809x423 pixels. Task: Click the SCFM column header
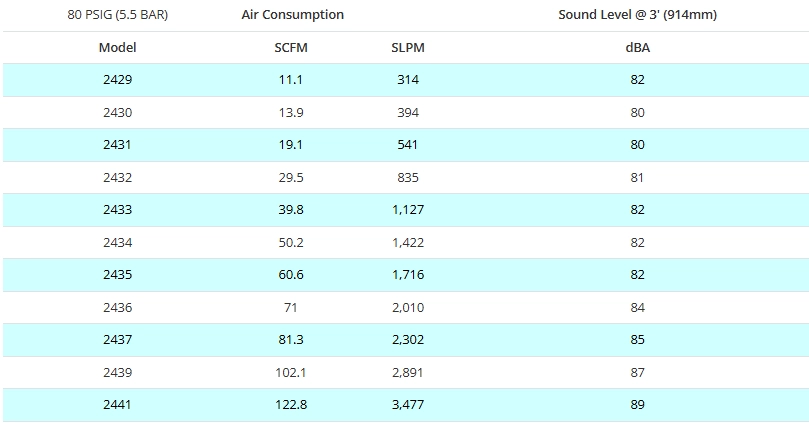pos(291,47)
